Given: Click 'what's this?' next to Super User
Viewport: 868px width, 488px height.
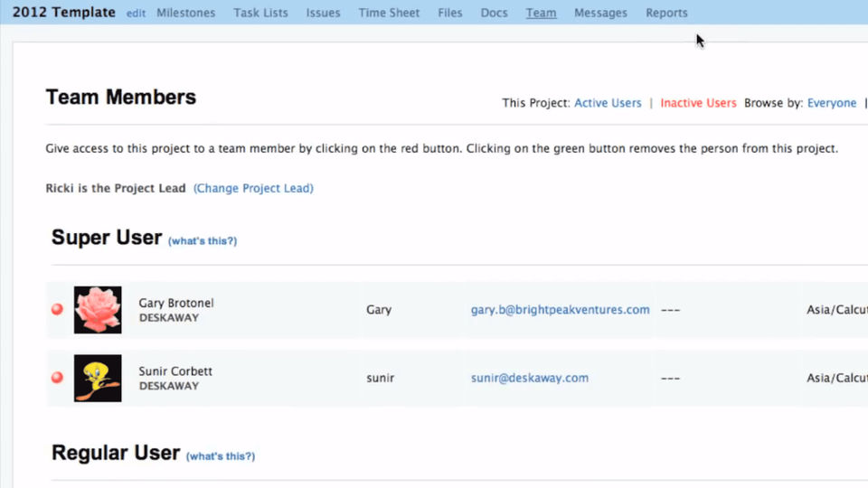Looking at the screenshot, I should (203, 240).
